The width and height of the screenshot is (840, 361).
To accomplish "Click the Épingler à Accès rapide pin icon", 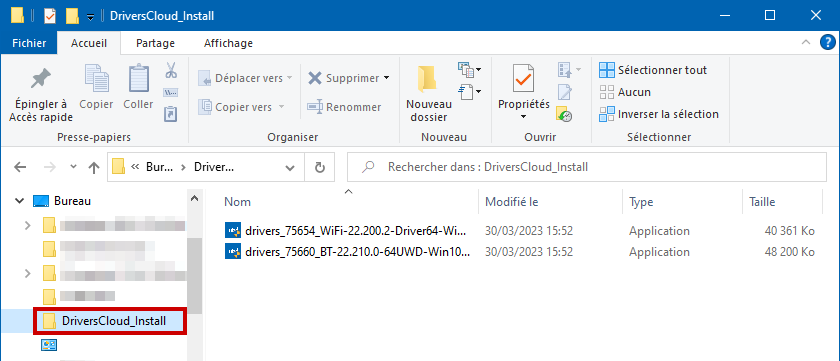I will (41, 79).
